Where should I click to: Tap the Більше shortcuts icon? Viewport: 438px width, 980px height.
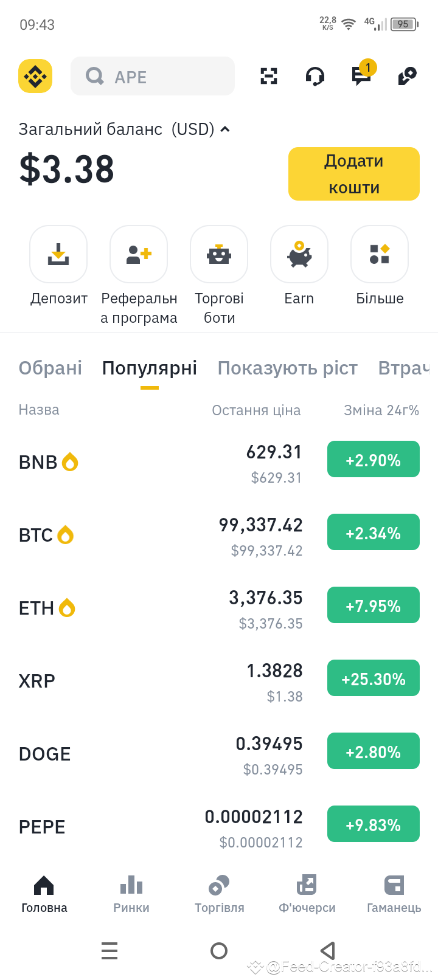pyautogui.click(x=380, y=254)
